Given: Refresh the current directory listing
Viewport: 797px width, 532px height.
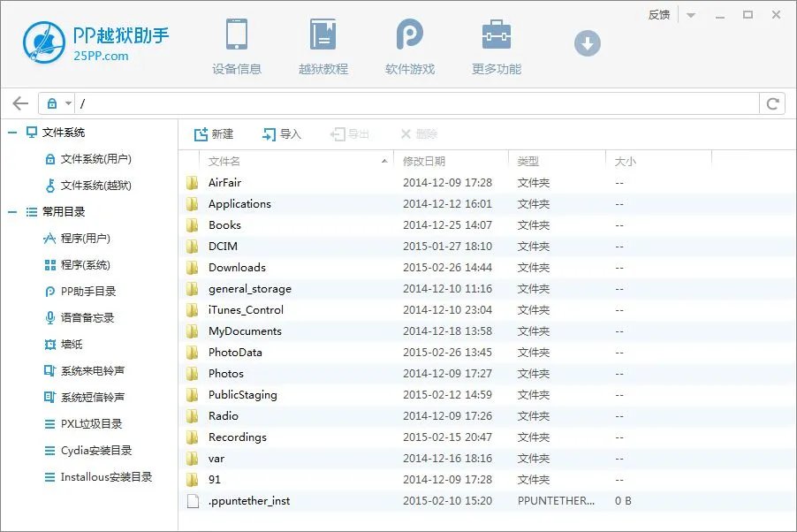Looking at the screenshot, I should (772, 103).
